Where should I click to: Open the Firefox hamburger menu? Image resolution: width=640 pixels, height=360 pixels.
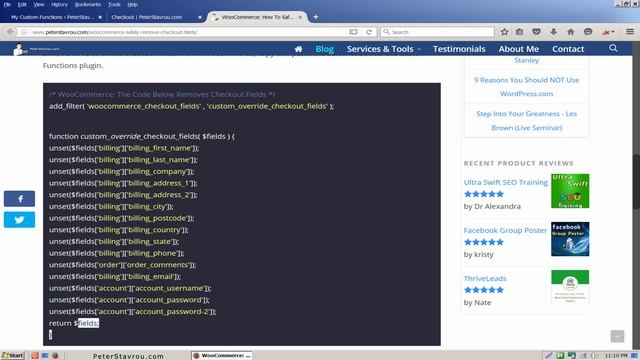pyautogui.click(x=630, y=32)
